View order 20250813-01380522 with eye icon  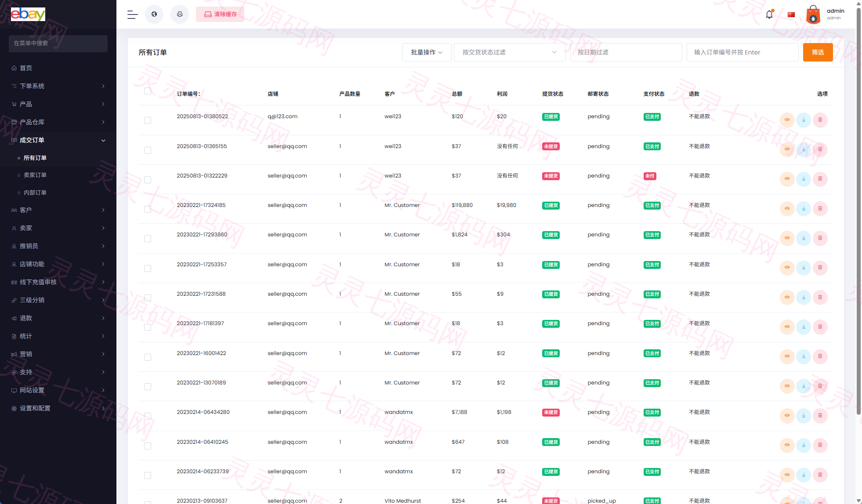787,120
